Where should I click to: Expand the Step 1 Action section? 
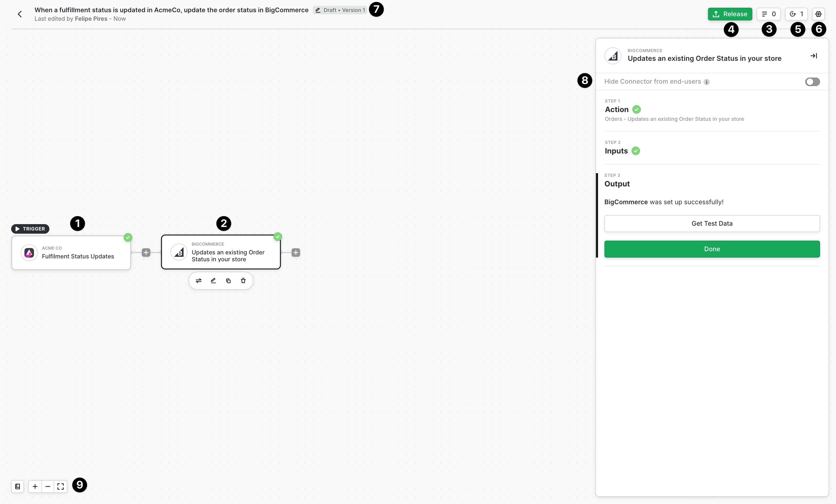coord(617,109)
